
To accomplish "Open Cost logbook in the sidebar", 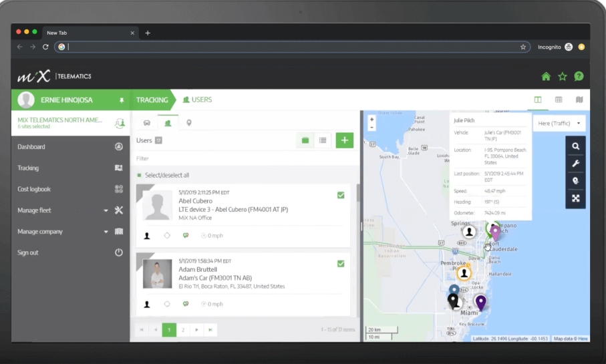I will (x=34, y=189).
